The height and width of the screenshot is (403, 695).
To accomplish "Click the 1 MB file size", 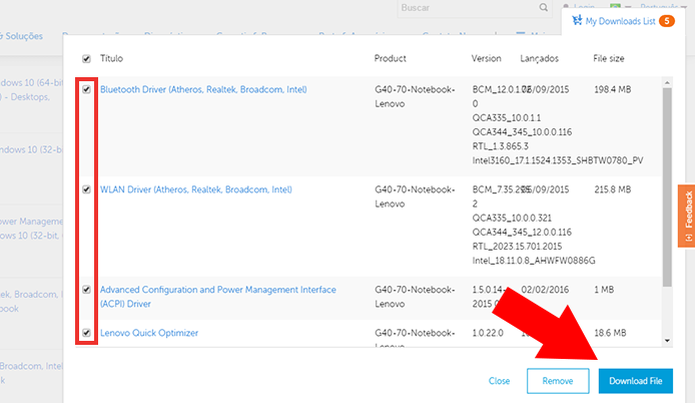I will (604, 290).
